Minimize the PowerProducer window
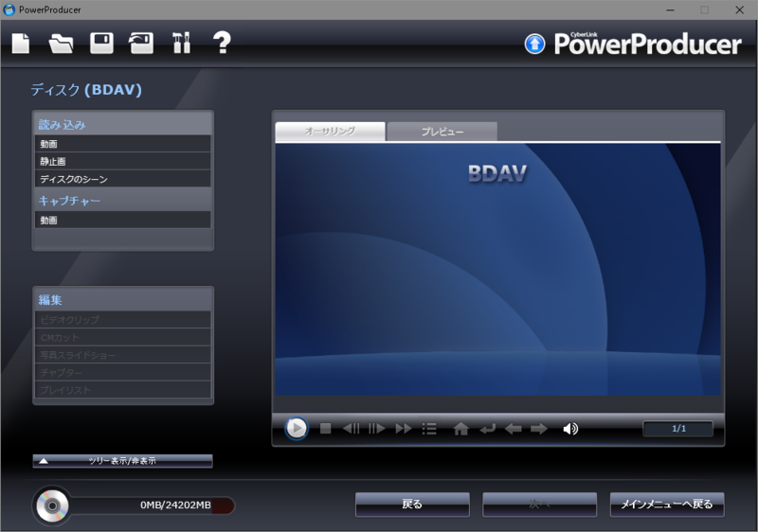Screen dimensions: 758x532 [670, 9]
